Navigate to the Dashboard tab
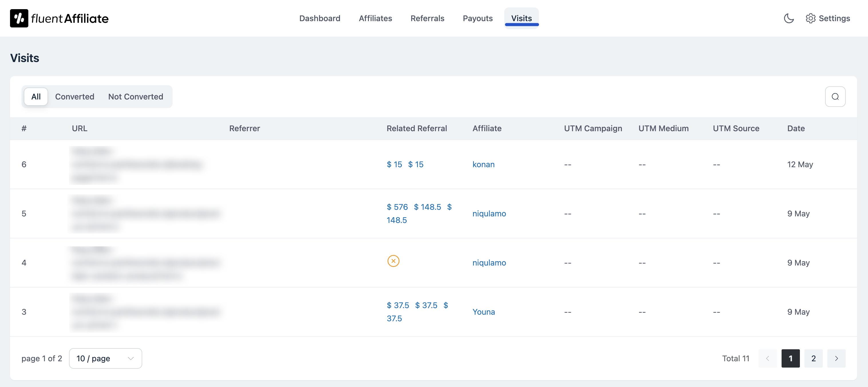The width and height of the screenshot is (868, 387). [319, 19]
